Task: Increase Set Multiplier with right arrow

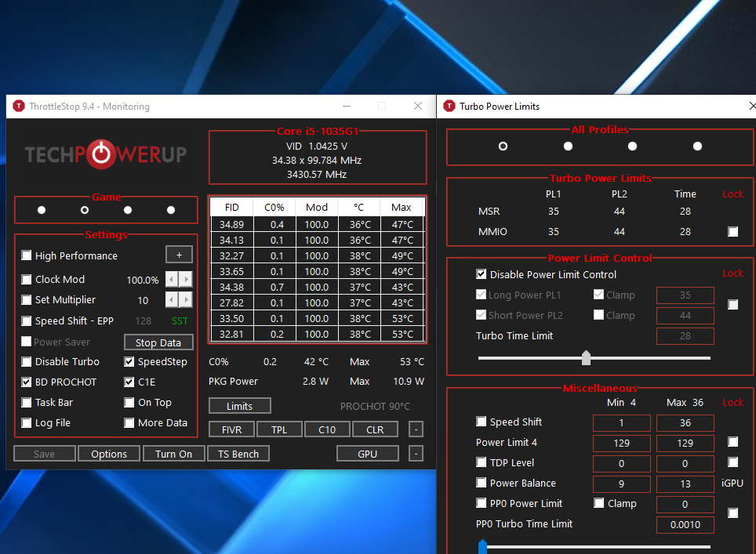Action: tap(186, 299)
